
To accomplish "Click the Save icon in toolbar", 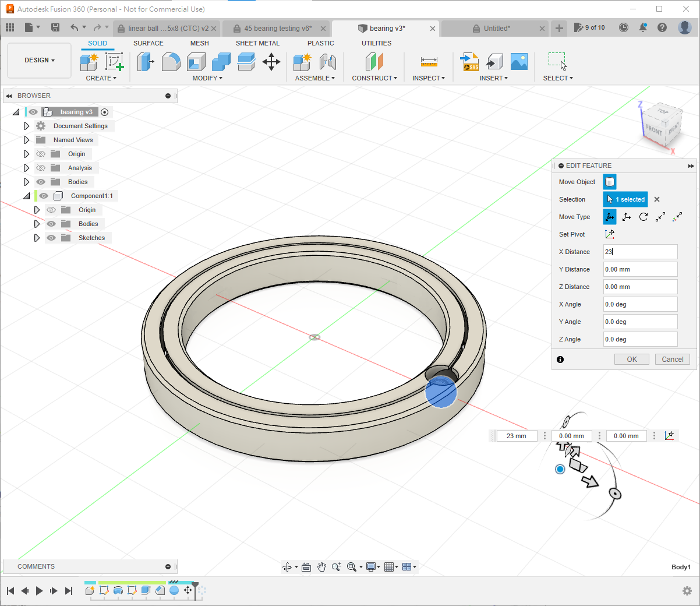I will pyautogui.click(x=55, y=27).
